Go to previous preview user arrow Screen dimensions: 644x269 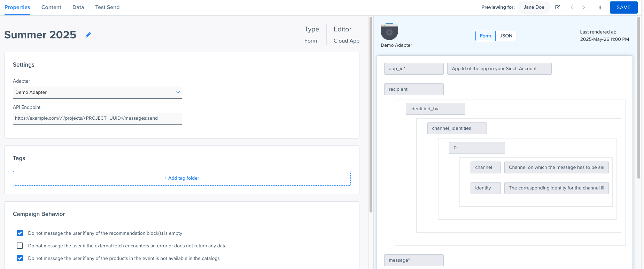[x=572, y=7]
